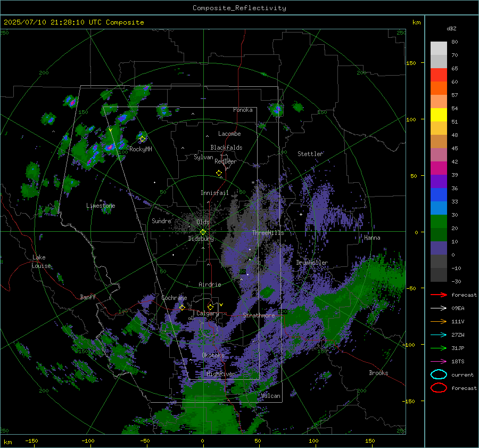Select the white 09EA arrow symbol
Image resolution: width=479 pixels, height=448 pixels.
(x=439, y=308)
